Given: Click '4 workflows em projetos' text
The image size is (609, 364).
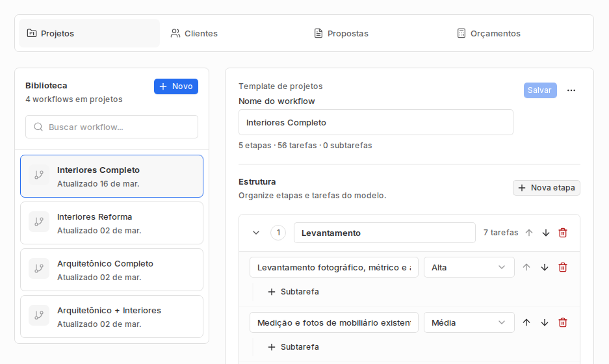Looking at the screenshot, I should [74, 99].
